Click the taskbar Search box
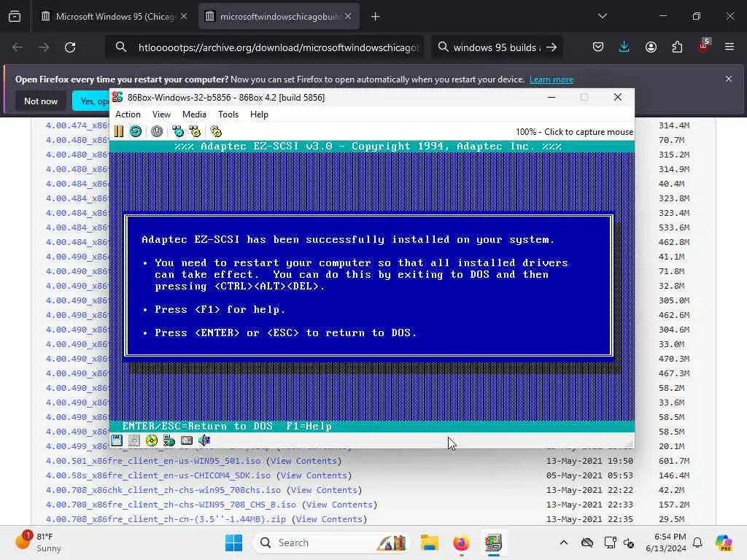This screenshot has width=747, height=560. [x=332, y=542]
